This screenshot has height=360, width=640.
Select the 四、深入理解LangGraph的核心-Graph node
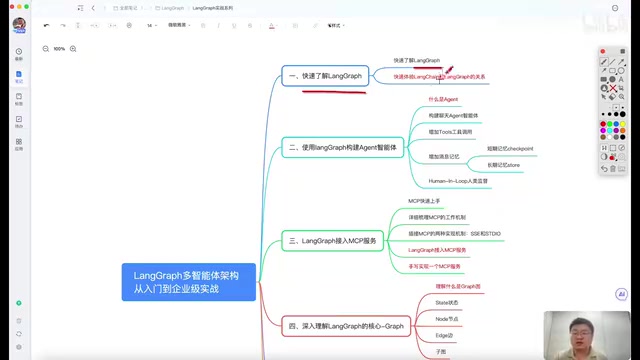(346, 326)
